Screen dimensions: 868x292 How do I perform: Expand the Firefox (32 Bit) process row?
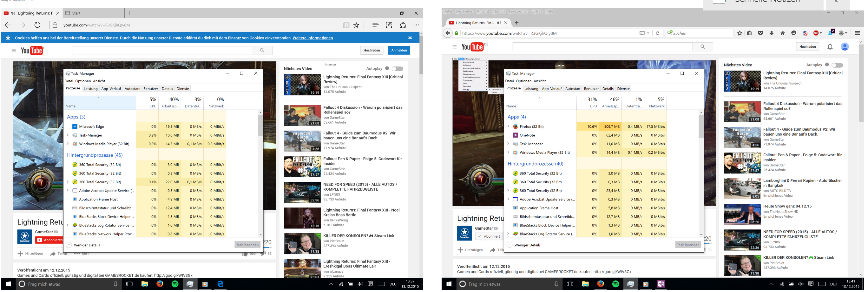tap(508, 126)
